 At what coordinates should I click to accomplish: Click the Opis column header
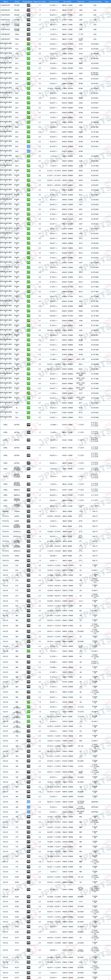point(106,2)
